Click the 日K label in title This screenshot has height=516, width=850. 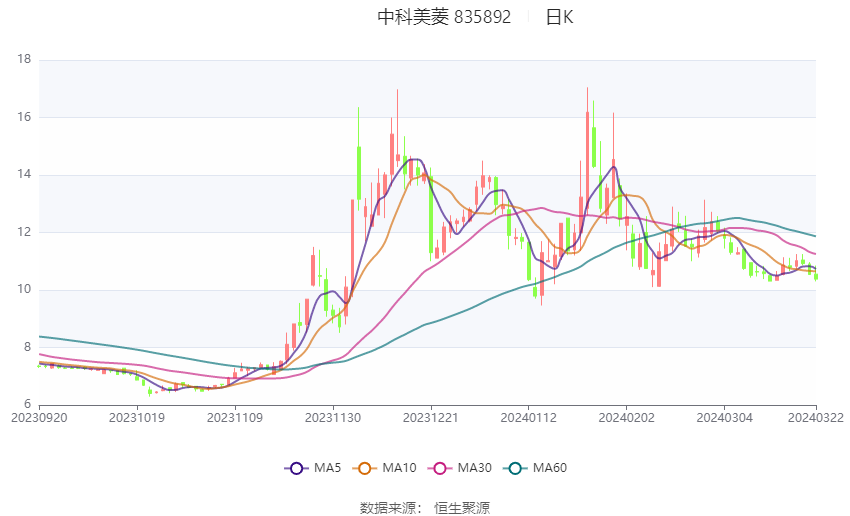(x=559, y=17)
